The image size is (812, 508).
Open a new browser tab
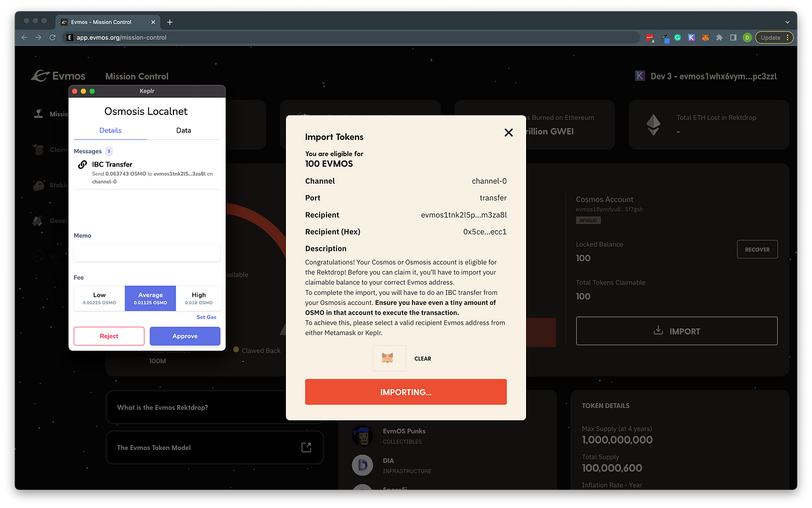pos(170,22)
